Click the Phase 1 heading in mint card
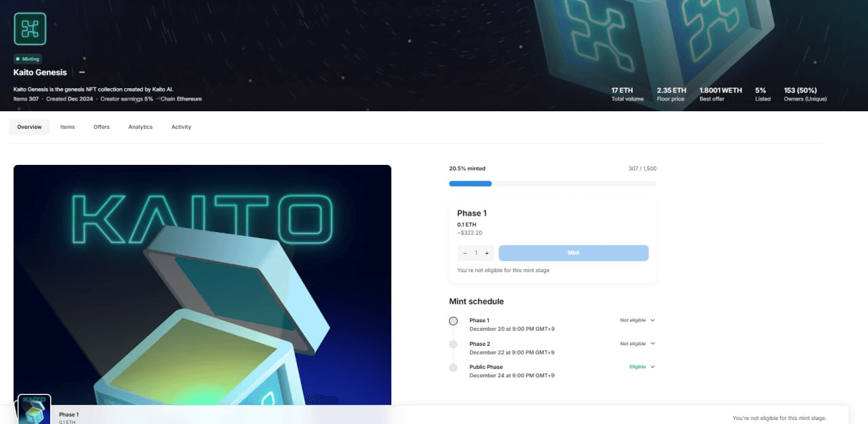 [x=472, y=213]
